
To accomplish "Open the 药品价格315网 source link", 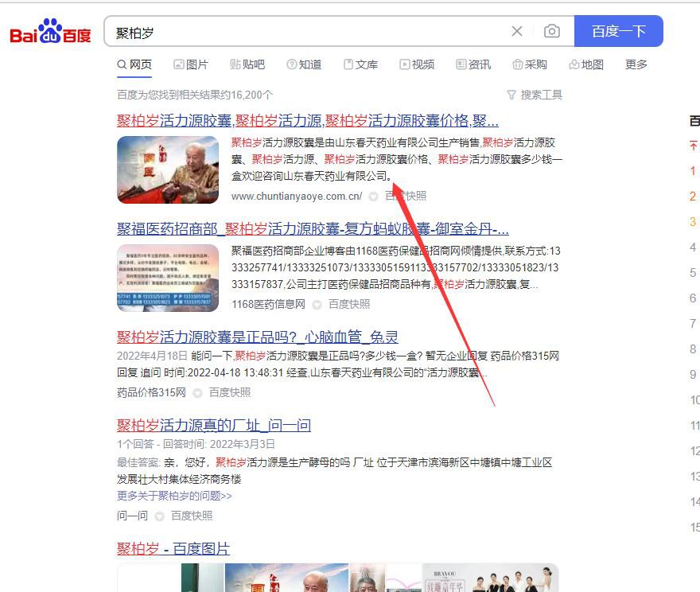I will 151,392.
